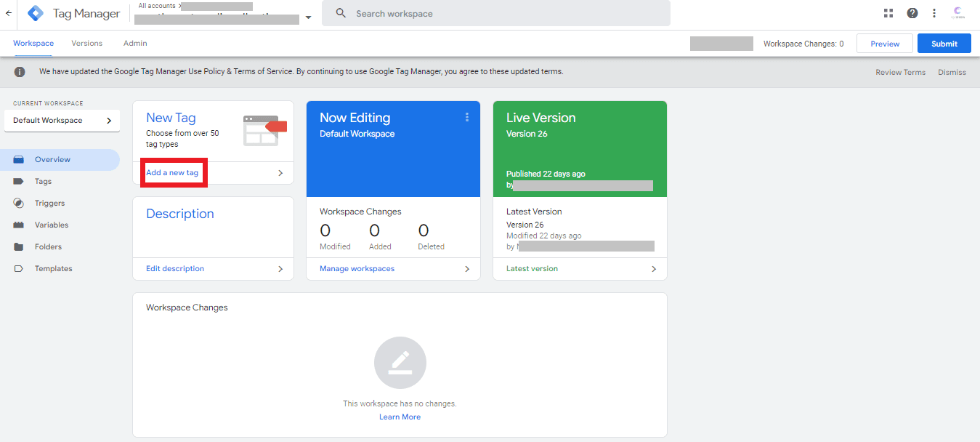Switch to the Versions tab
The width and height of the screenshot is (980, 442).
(87, 44)
